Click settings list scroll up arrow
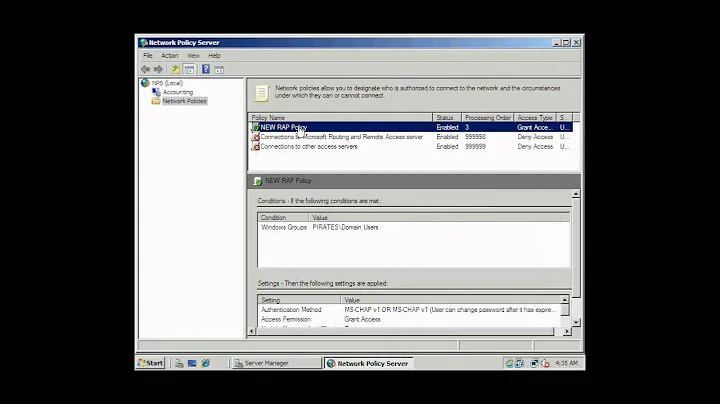 pyautogui.click(x=565, y=299)
